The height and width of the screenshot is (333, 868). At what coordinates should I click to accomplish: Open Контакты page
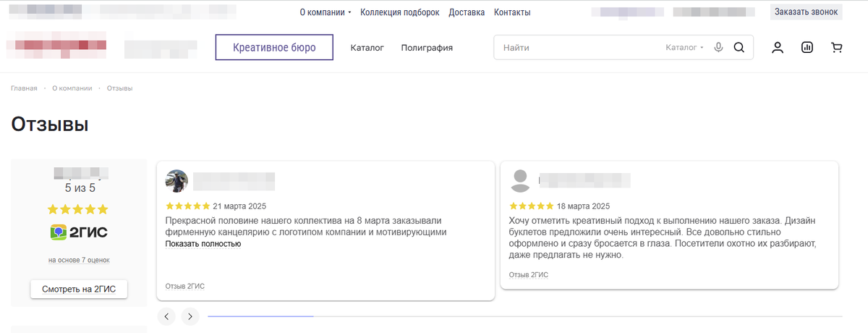(x=512, y=12)
